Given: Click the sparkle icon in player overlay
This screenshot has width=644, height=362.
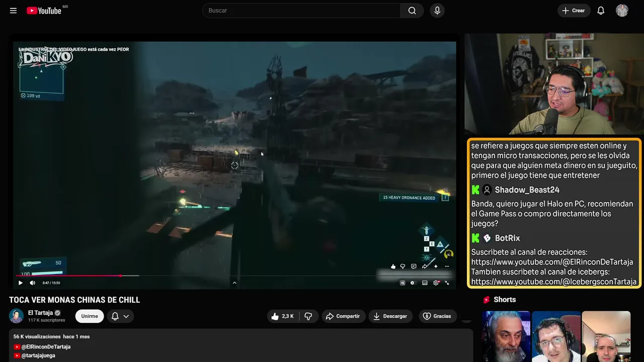Looking at the screenshot, I should [436, 266].
